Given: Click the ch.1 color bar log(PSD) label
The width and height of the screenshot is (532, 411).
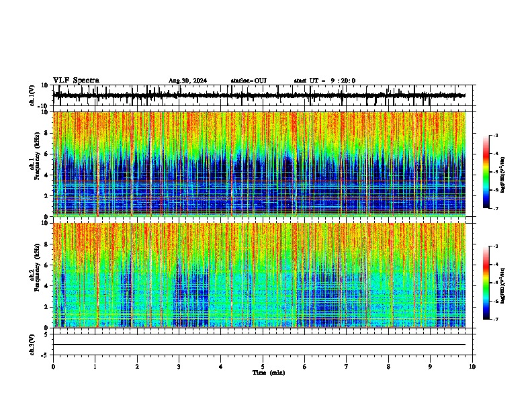Looking at the screenshot, I should click(x=503, y=175).
